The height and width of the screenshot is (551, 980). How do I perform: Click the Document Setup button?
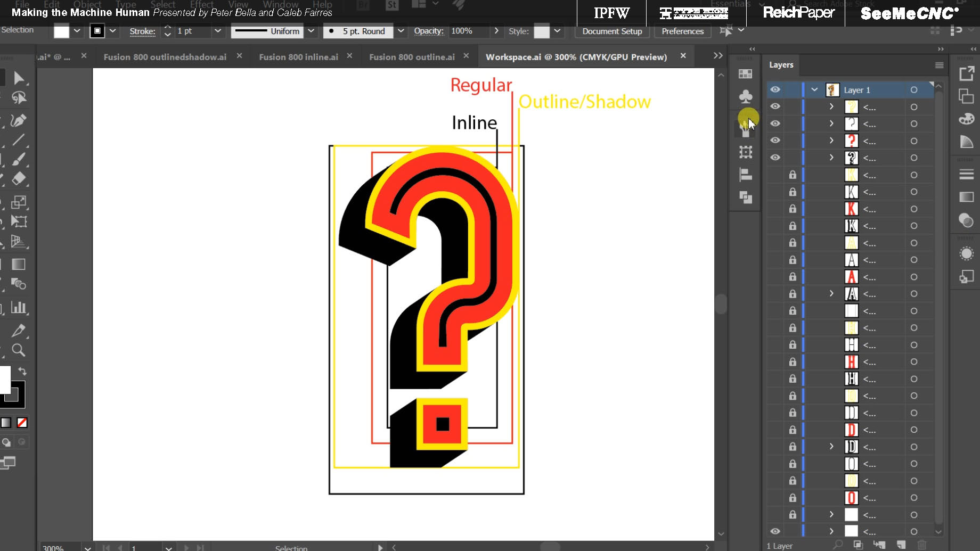612,31
